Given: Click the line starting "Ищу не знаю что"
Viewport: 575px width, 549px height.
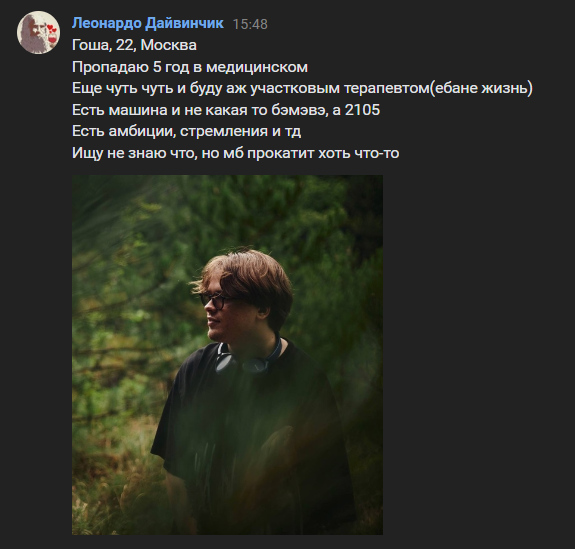Looking at the screenshot, I should (235, 153).
